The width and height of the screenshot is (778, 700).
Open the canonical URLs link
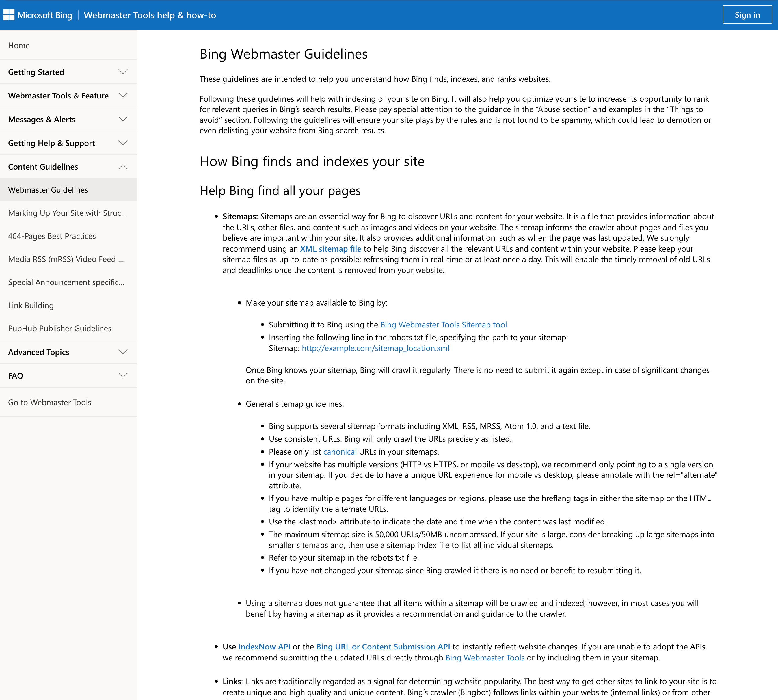(339, 452)
